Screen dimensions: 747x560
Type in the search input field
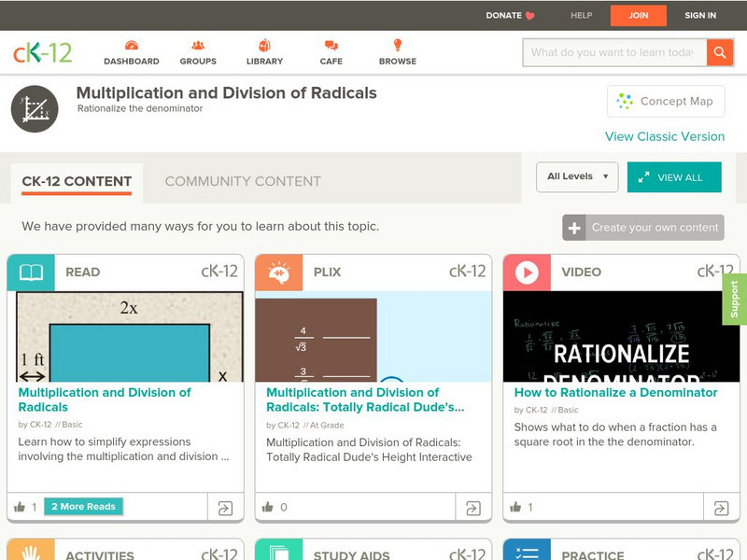coord(613,52)
